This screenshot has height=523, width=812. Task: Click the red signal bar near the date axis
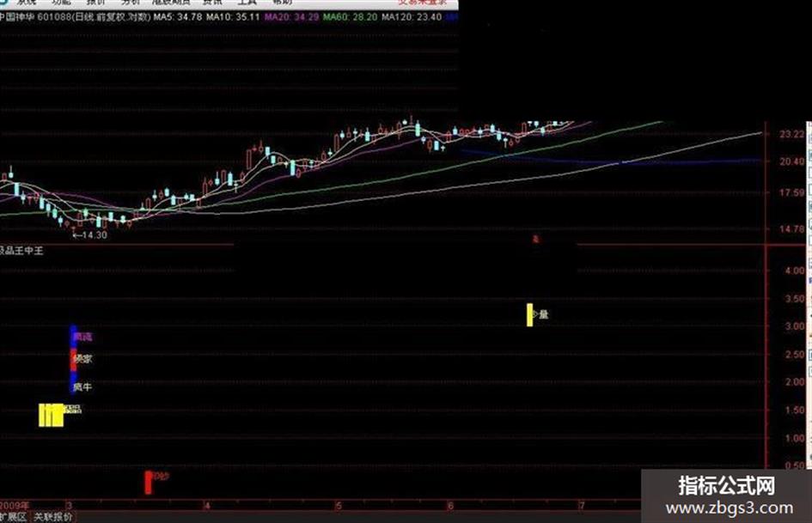[x=148, y=482]
